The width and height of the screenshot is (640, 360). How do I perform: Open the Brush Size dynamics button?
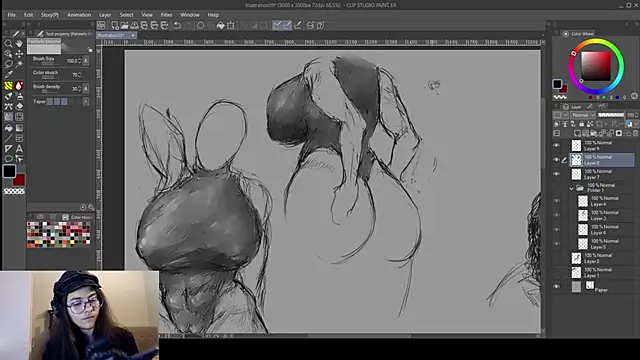point(86,60)
